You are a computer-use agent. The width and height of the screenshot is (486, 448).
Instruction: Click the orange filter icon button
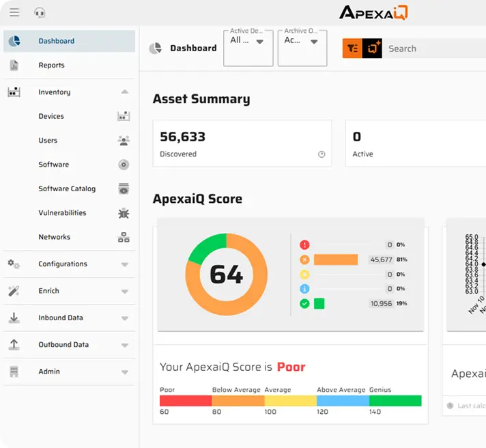click(x=352, y=48)
